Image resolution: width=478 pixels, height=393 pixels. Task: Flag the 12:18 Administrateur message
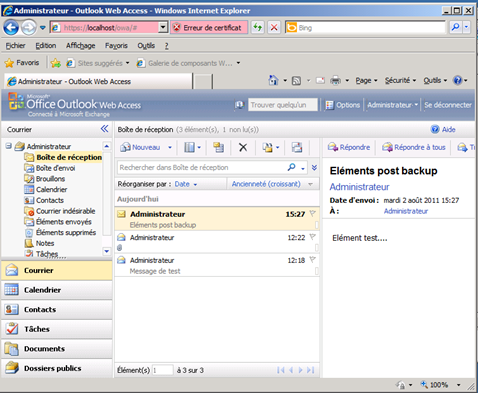[x=312, y=260]
